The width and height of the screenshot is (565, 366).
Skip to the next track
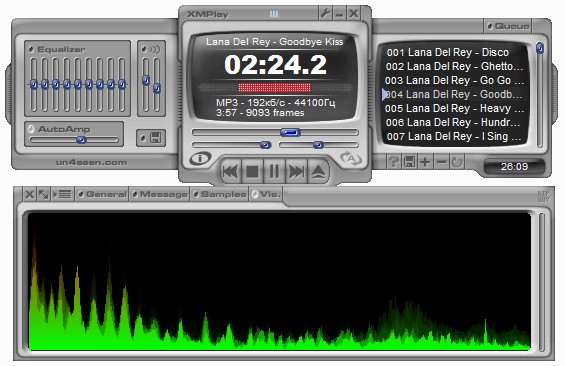296,171
